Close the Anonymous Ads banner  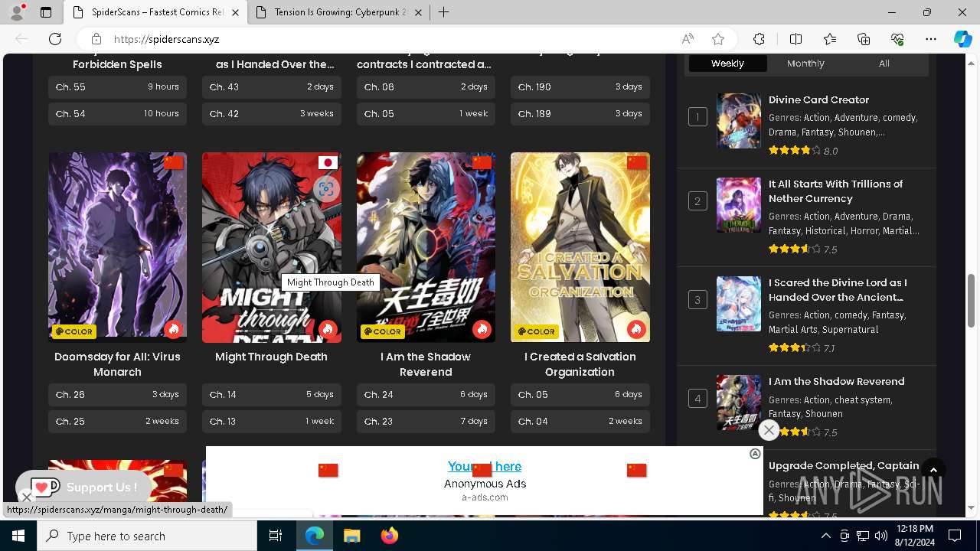tap(769, 430)
